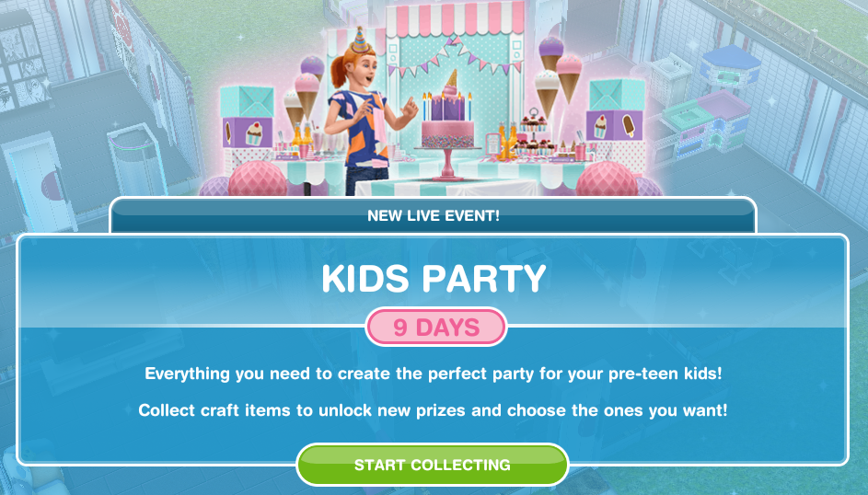The image size is (868, 495).
Task: Click the pink ice cream balloon on right
Action: click(x=569, y=77)
